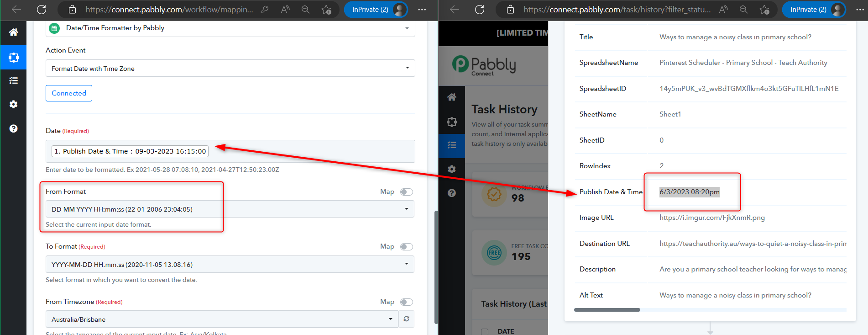The width and height of the screenshot is (868, 335).
Task: Go to Home in right Pabbly sidebar
Action: 452,97
